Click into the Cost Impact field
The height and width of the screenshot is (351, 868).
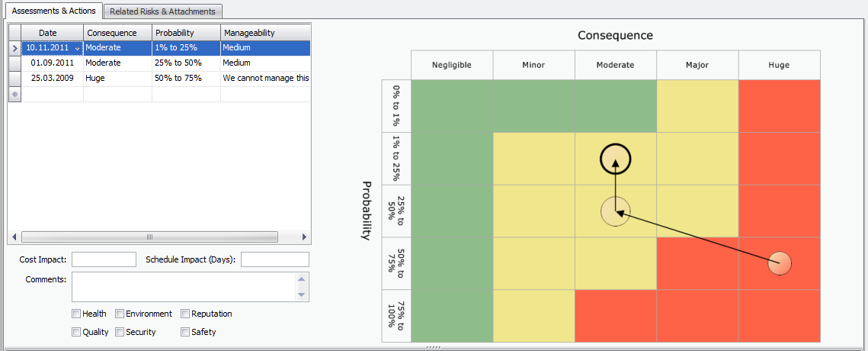[104, 259]
